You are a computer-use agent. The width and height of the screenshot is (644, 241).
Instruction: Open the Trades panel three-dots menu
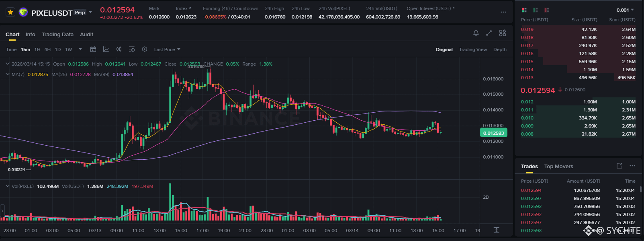tap(632, 166)
